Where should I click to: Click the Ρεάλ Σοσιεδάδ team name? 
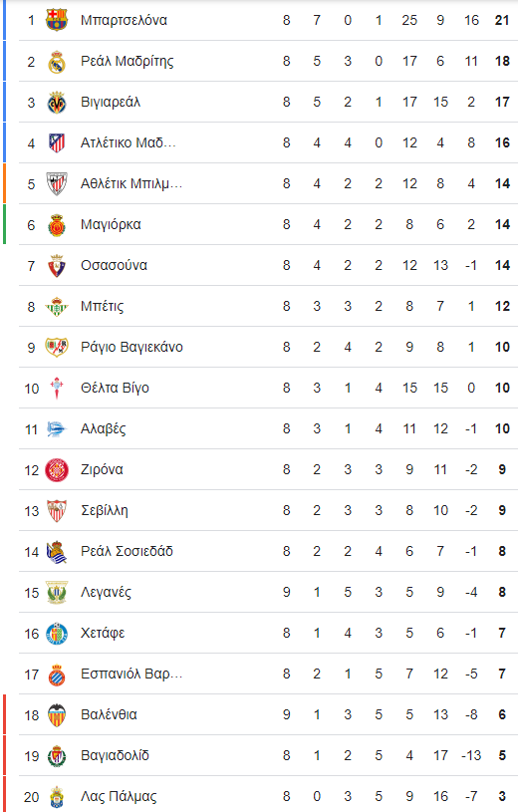(x=127, y=551)
